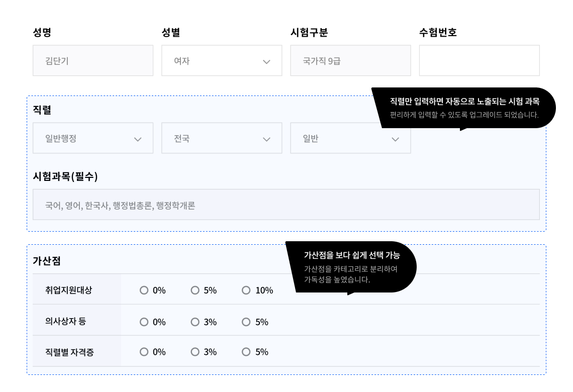Click the 성명 field containing 김단기
The image size is (573, 392).
(x=93, y=61)
